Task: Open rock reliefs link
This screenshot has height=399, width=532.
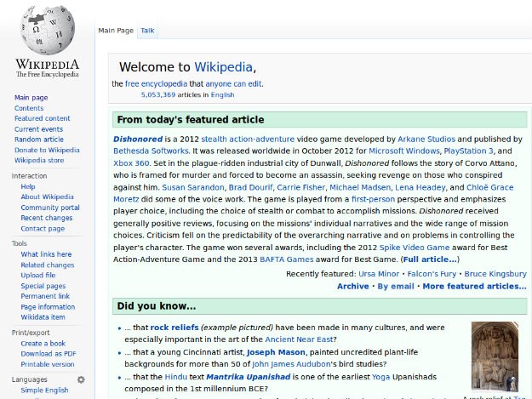Action: point(174,328)
